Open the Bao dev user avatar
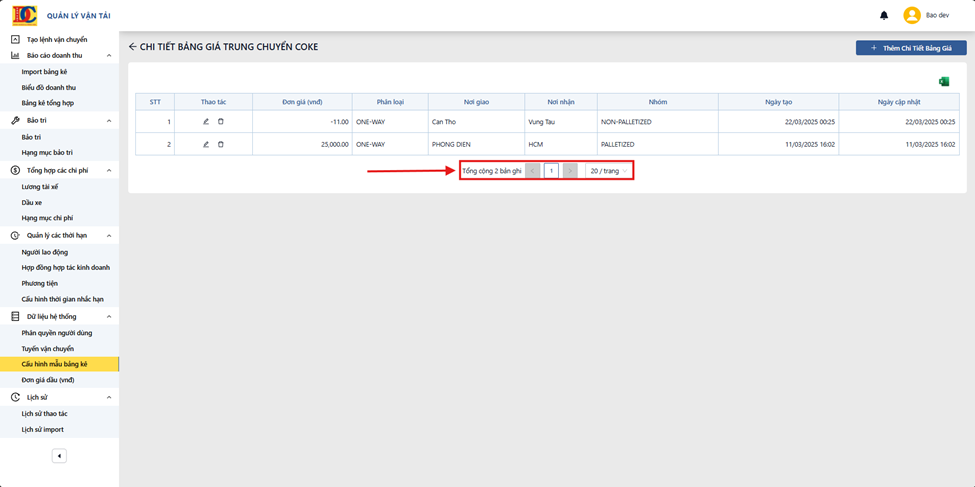This screenshot has height=487, width=975. click(x=912, y=16)
